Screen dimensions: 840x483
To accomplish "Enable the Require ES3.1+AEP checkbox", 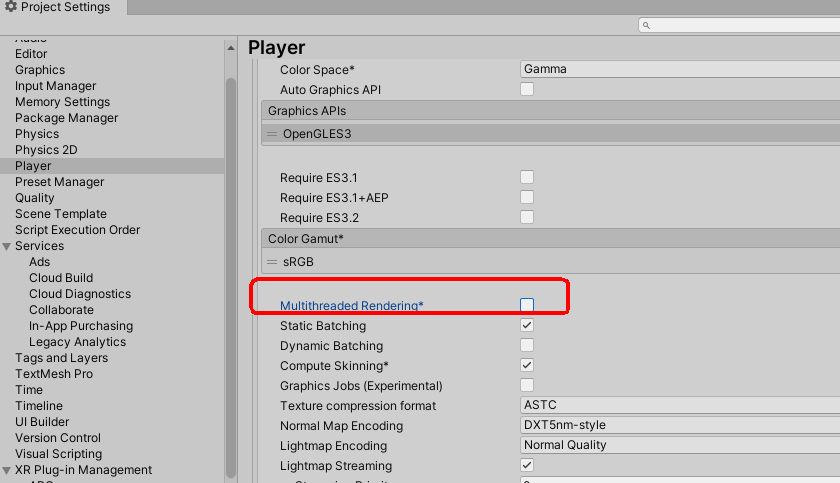I will pos(527,197).
